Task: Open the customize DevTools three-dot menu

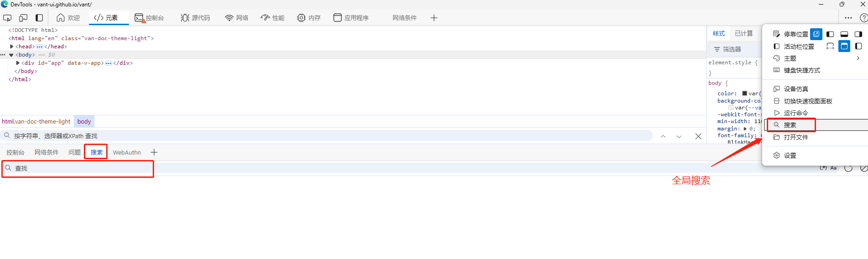Action: 848,18
